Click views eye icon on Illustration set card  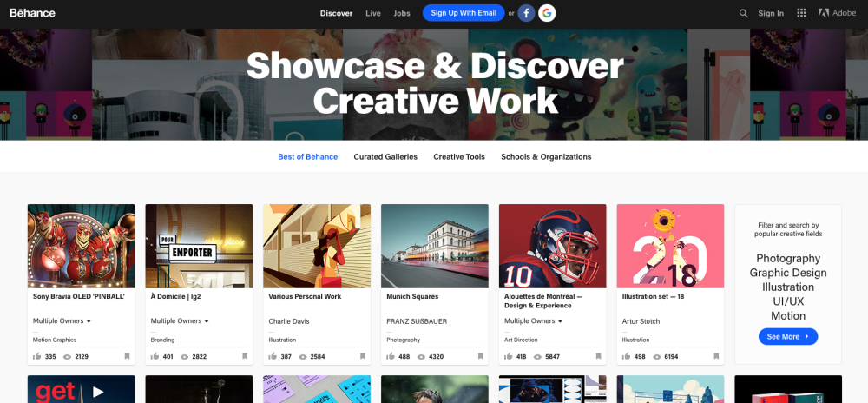(656, 357)
